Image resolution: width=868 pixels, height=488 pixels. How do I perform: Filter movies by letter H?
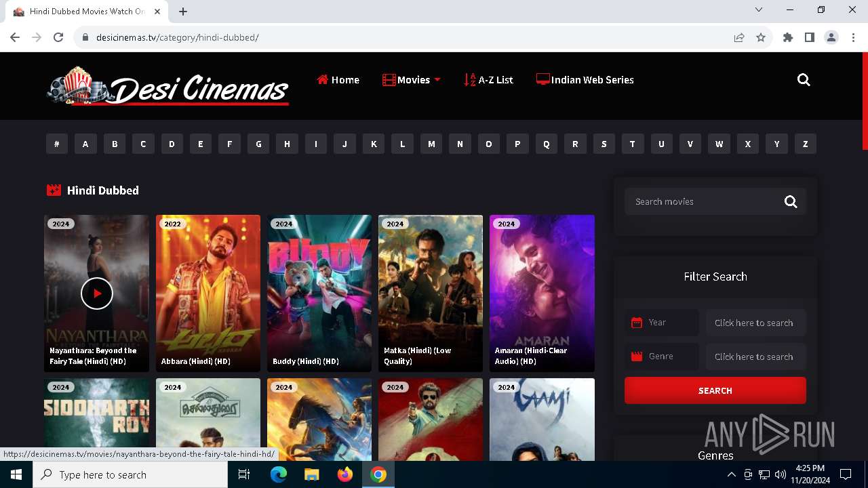click(x=288, y=144)
